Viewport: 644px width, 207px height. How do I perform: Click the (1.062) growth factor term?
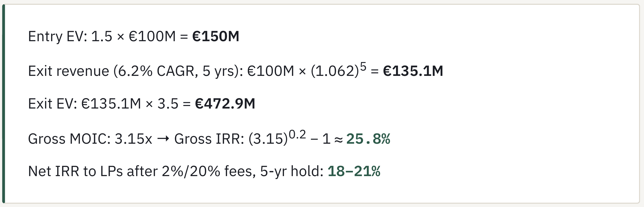coord(335,71)
